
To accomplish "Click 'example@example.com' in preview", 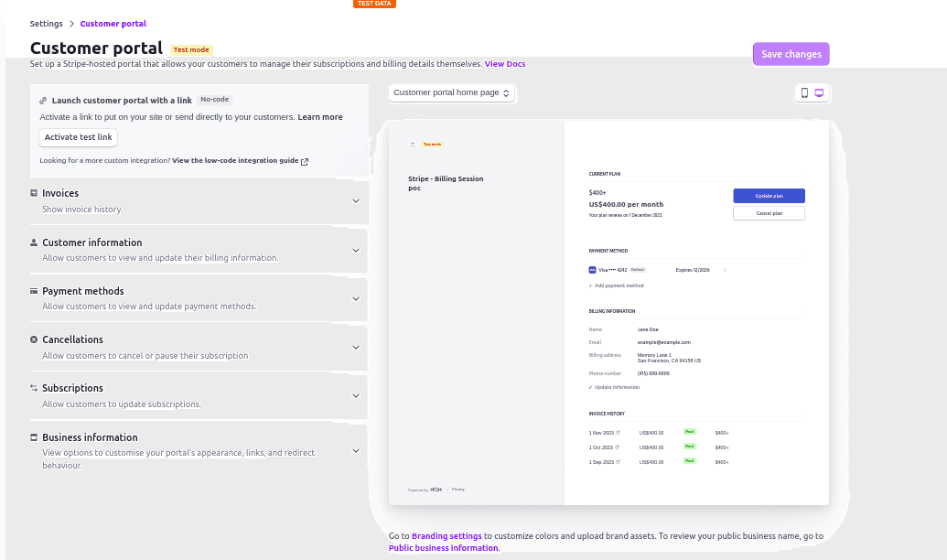I will pyautogui.click(x=663, y=342).
